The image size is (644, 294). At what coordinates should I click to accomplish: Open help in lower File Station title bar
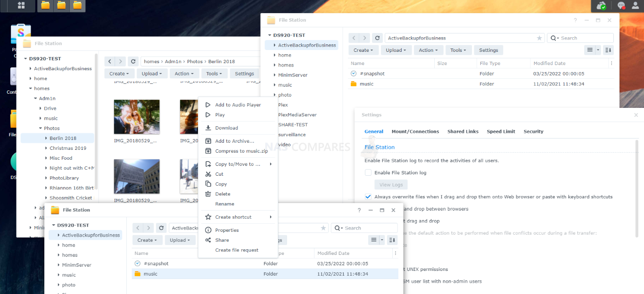point(359,210)
